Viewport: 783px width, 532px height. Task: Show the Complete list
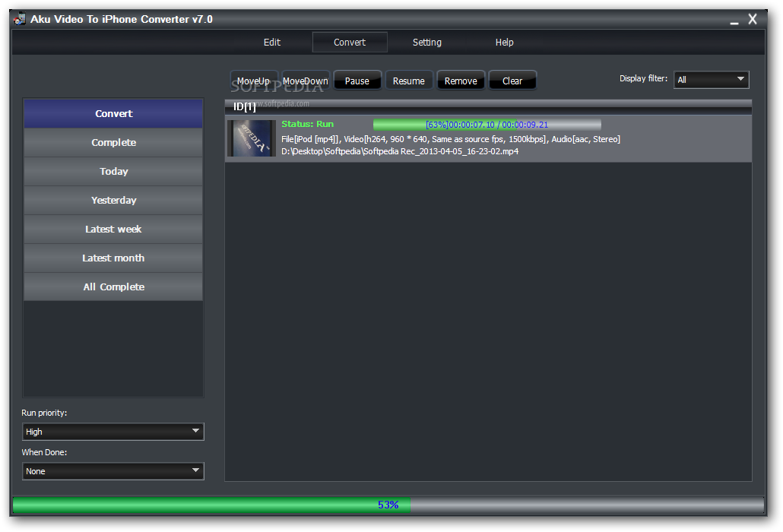pos(113,143)
